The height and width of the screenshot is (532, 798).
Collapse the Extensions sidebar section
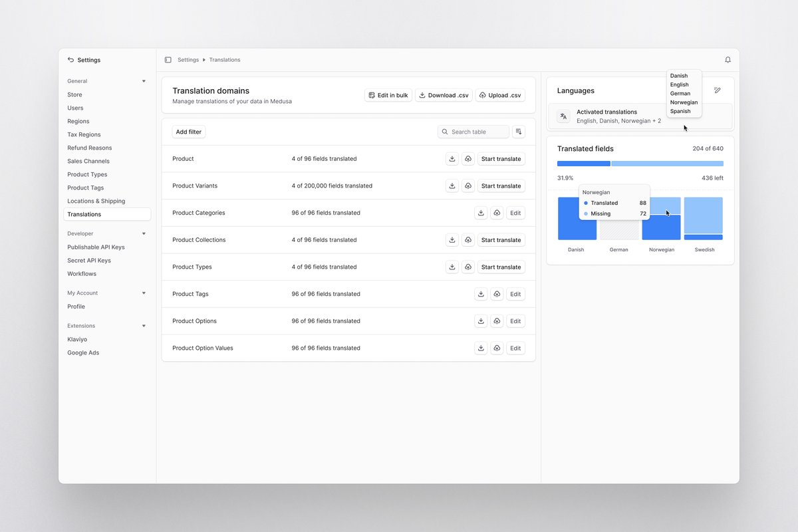[x=144, y=326]
